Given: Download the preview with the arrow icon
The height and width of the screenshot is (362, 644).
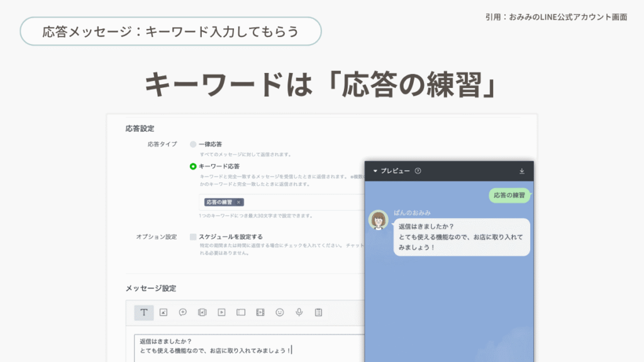Looking at the screenshot, I should pos(521,171).
